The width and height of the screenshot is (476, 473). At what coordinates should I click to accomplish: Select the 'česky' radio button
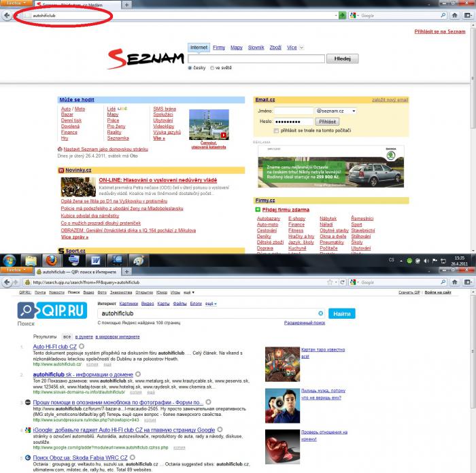(190, 68)
